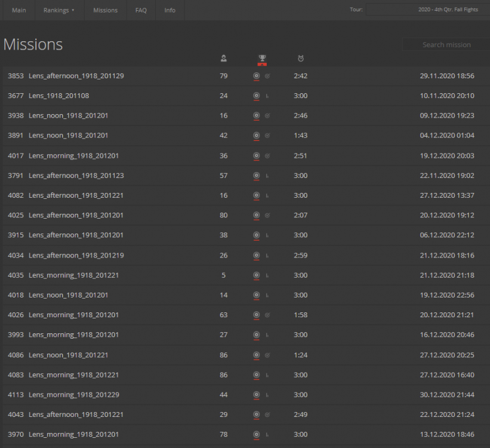Open mission Lens_morning_1918_201229
Screen dimensions: 490x448
point(73,395)
